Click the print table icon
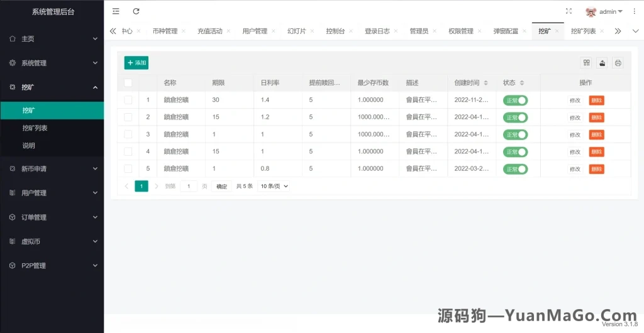Screen dimensions: 644x333 tap(618, 63)
